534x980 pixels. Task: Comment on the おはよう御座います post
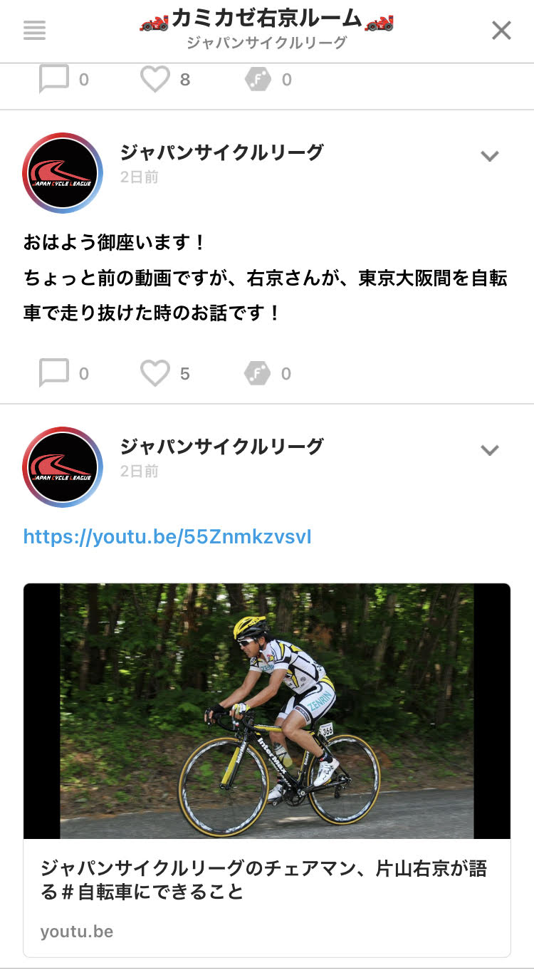tap(54, 373)
